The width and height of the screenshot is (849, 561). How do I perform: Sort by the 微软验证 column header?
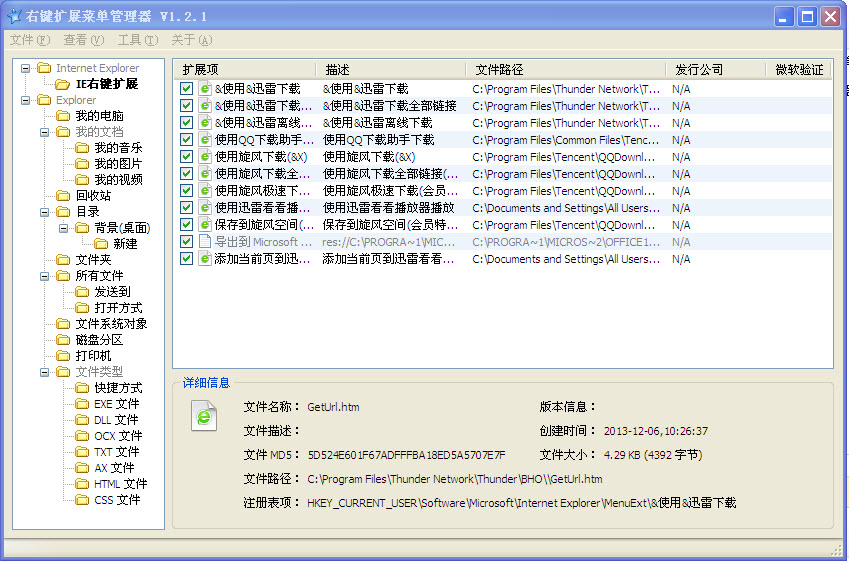pyautogui.click(x=799, y=69)
